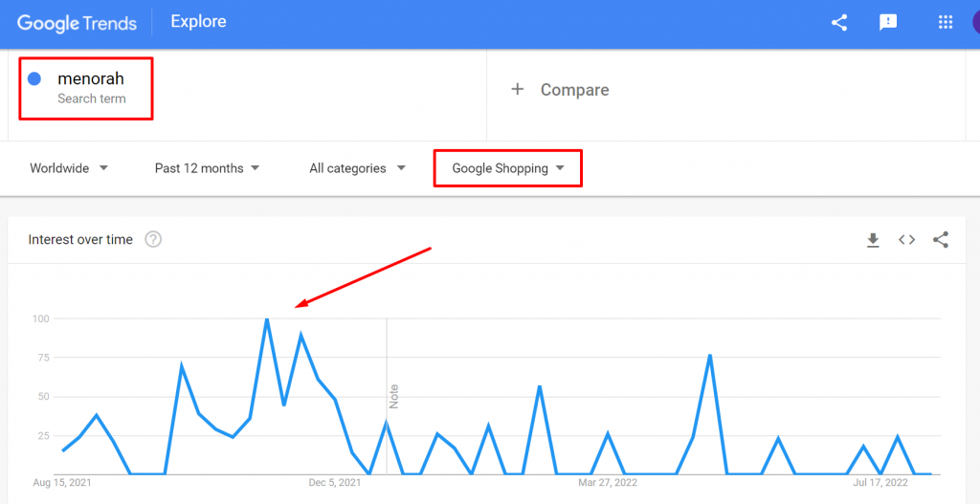Expand the Worldwide region dropdown

click(x=69, y=168)
